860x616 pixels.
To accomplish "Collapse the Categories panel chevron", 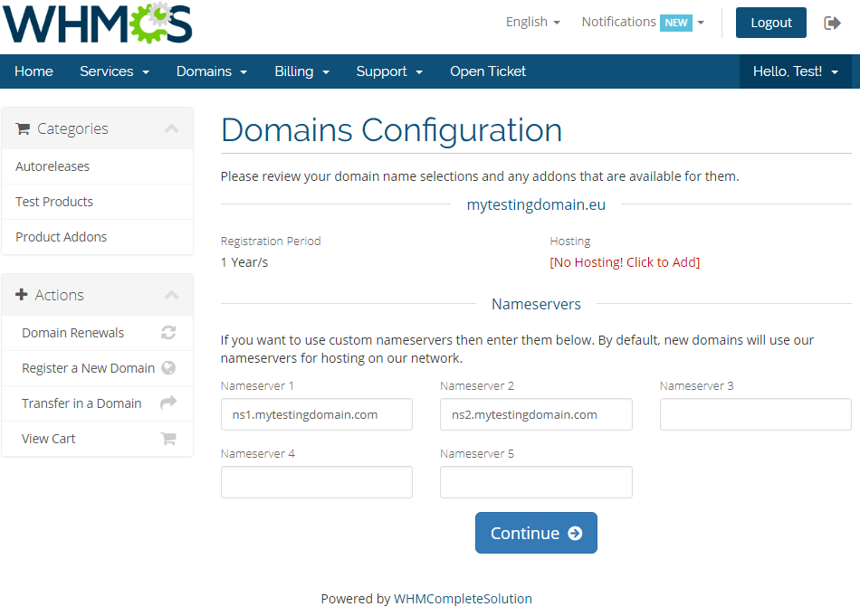I will (172, 128).
